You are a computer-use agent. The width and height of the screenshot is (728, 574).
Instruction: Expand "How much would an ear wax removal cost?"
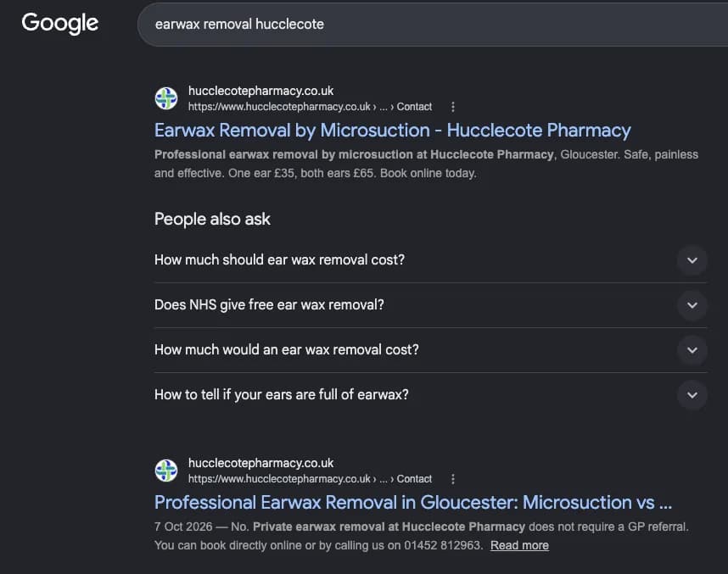click(430, 350)
